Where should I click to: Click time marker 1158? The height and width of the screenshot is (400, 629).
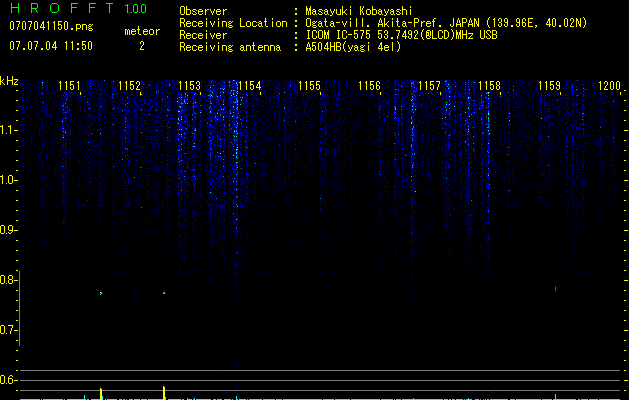(489, 86)
